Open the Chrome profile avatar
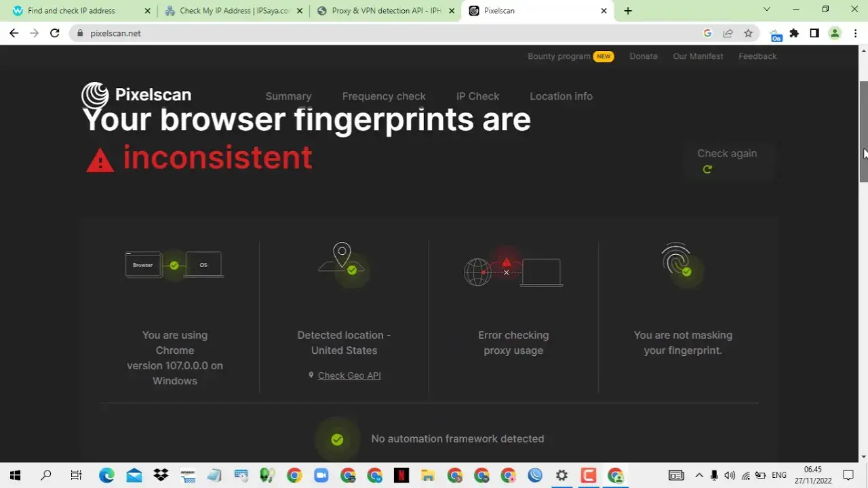The width and height of the screenshot is (868, 488). click(x=835, y=33)
